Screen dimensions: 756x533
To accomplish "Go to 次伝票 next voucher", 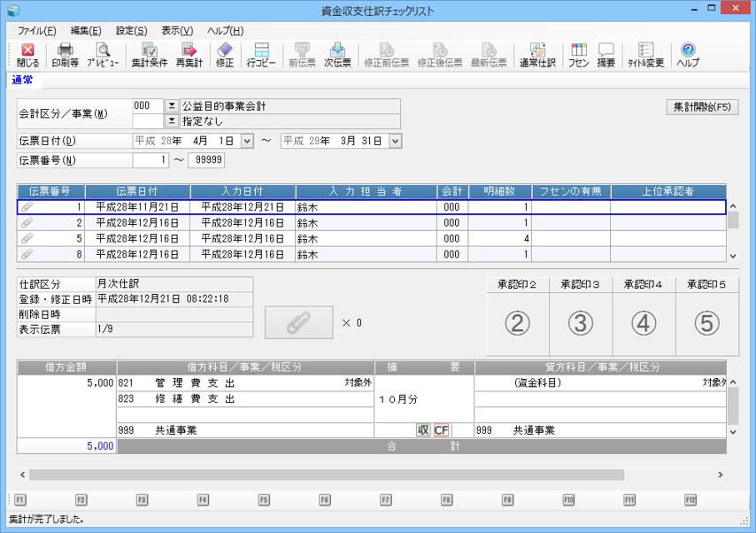I will (x=337, y=55).
